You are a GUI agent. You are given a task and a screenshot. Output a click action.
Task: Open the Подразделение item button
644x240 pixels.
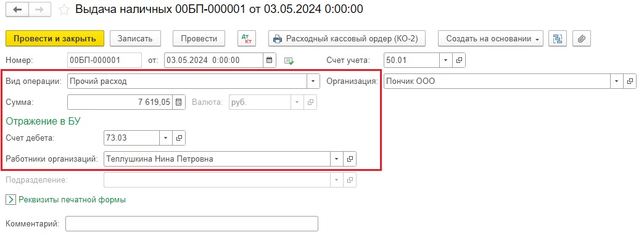(350, 180)
